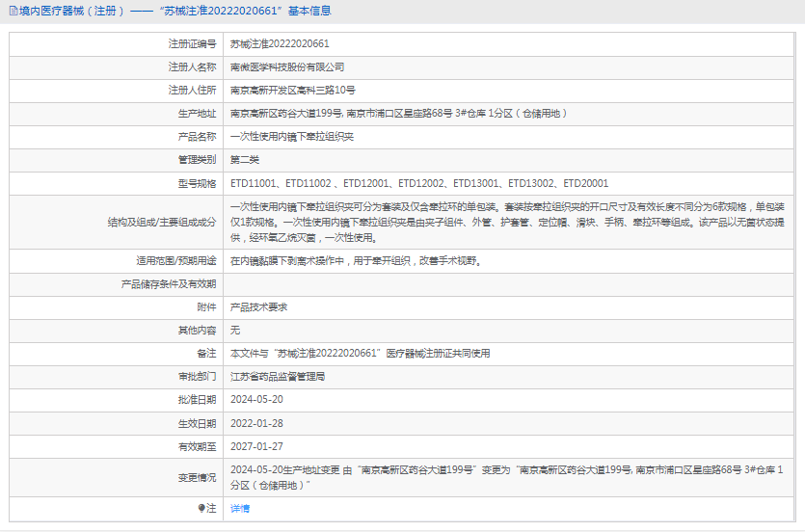Click model specification ETD11001 list
The image size is (805, 532).
(x=419, y=183)
